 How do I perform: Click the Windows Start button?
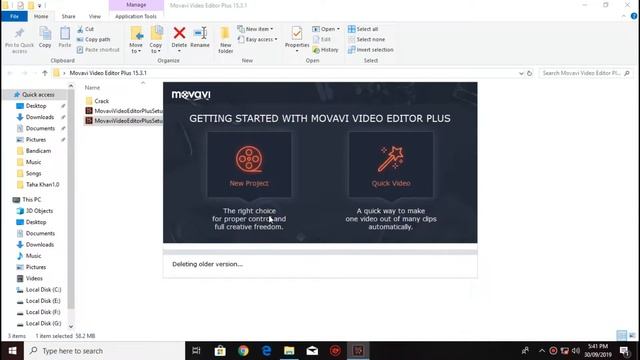coord(12,351)
